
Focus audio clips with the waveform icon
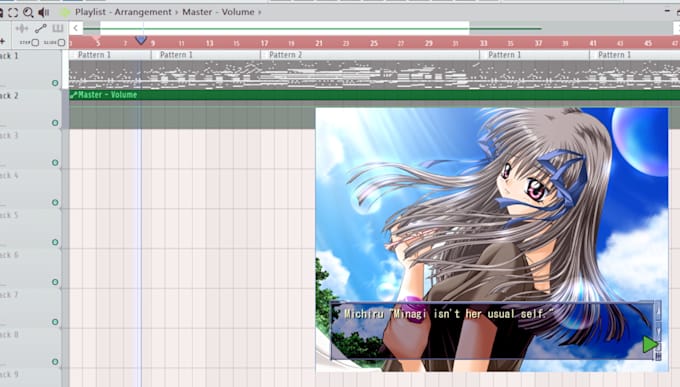22,29
